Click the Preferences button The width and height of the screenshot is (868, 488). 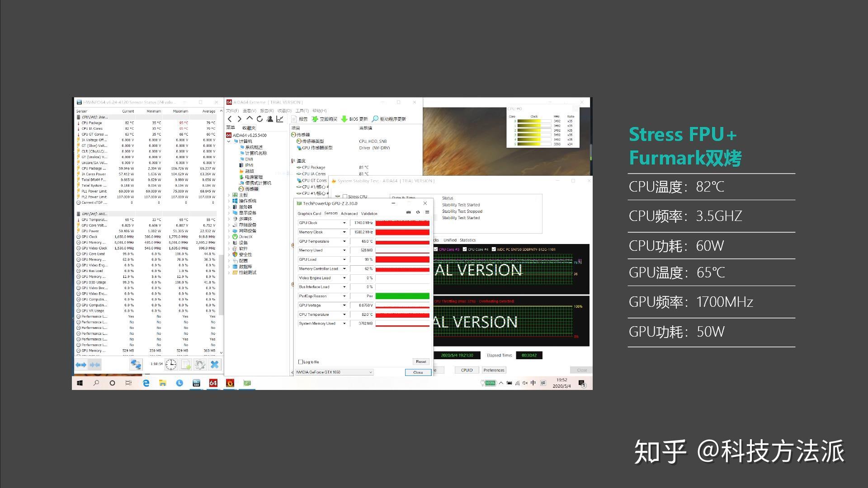click(x=493, y=370)
